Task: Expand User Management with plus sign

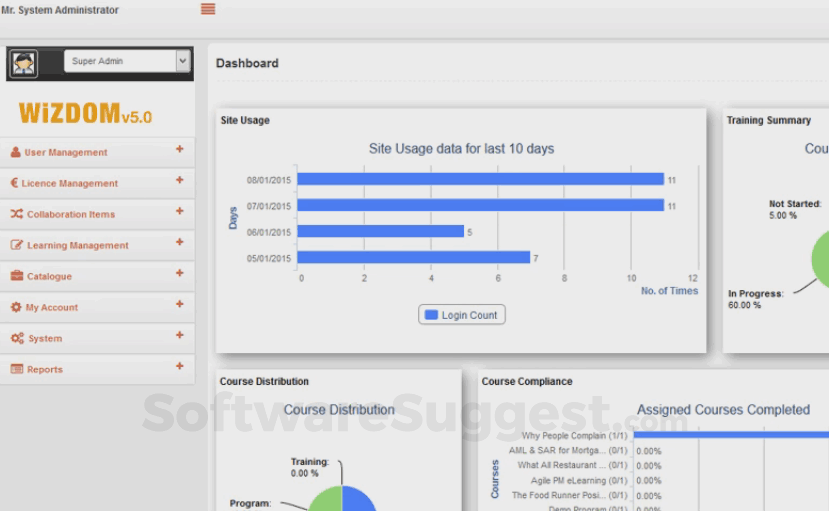Action: (180, 149)
